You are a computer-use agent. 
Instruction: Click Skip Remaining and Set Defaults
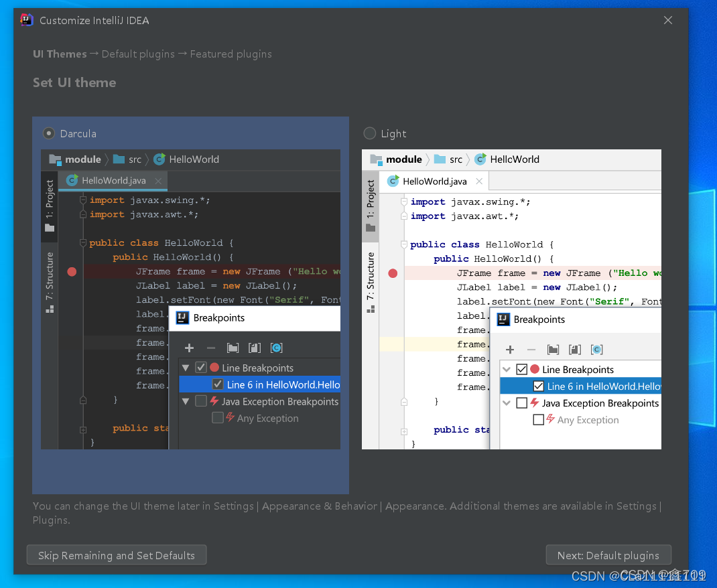pyautogui.click(x=117, y=555)
